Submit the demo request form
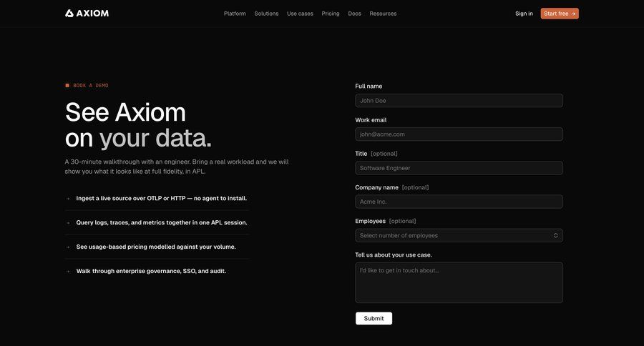This screenshot has height=346, width=644. [374, 319]
